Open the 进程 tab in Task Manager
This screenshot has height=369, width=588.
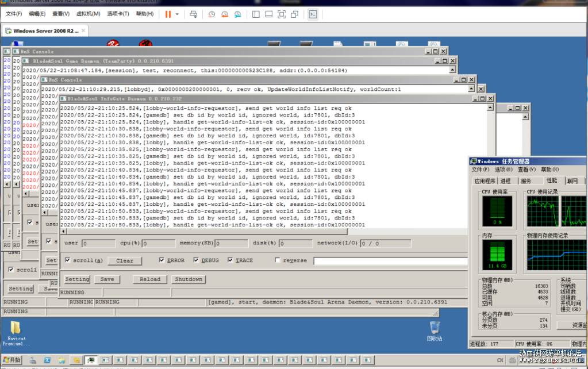tap(505, 181)
